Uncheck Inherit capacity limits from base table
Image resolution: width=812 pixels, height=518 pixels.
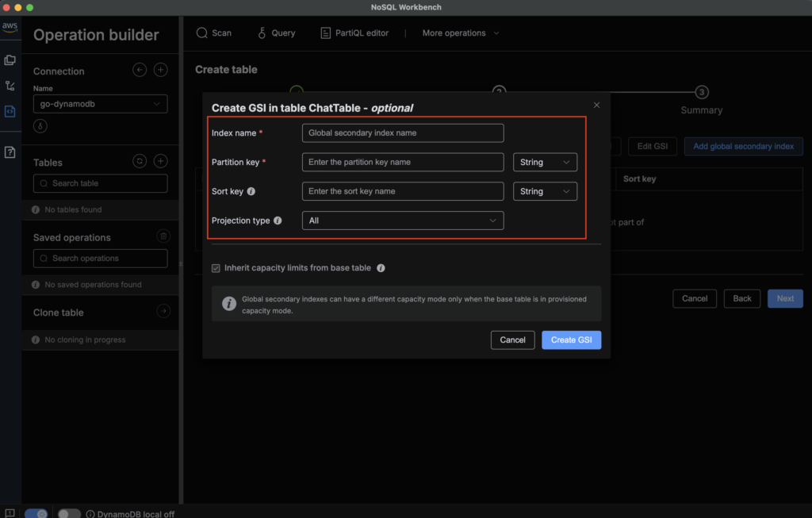216,268
